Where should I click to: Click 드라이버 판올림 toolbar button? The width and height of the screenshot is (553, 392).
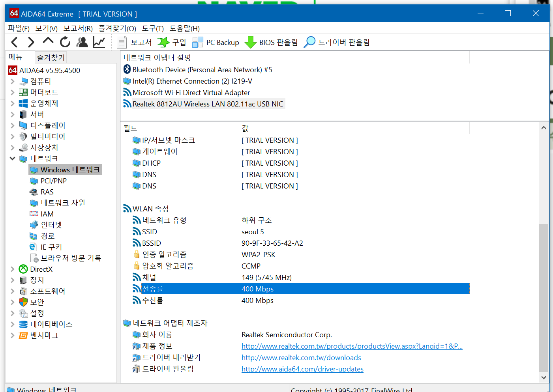tap(336, 42)
